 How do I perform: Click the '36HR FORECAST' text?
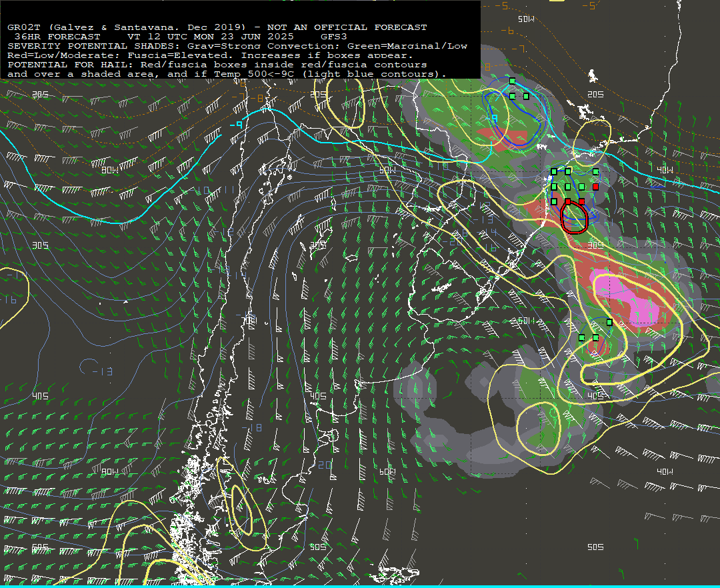coord(57,36)
